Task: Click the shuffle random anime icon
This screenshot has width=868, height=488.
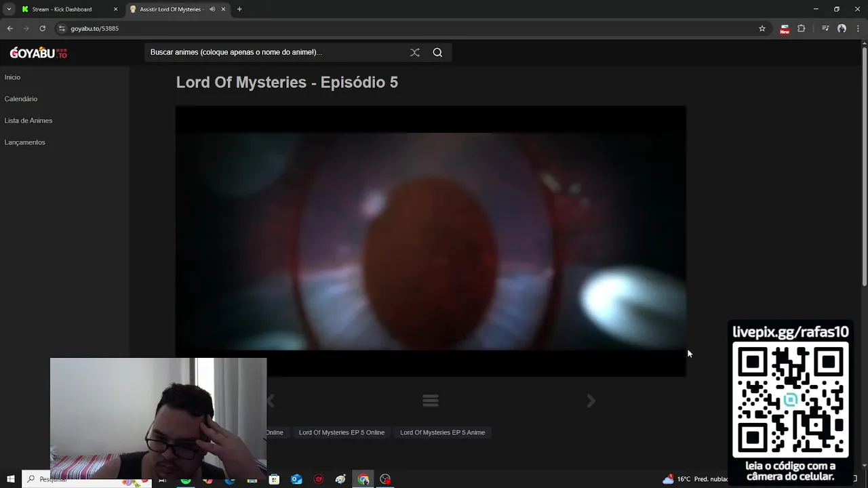Action: pos(415,52)
